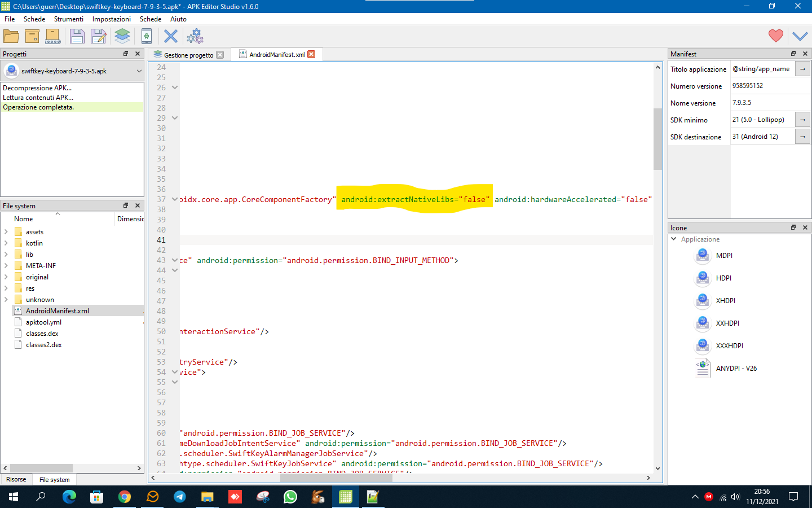Click the editor vertical scrollbar thumb
This screenshot has width=812, height=508.
coord(657,139)
